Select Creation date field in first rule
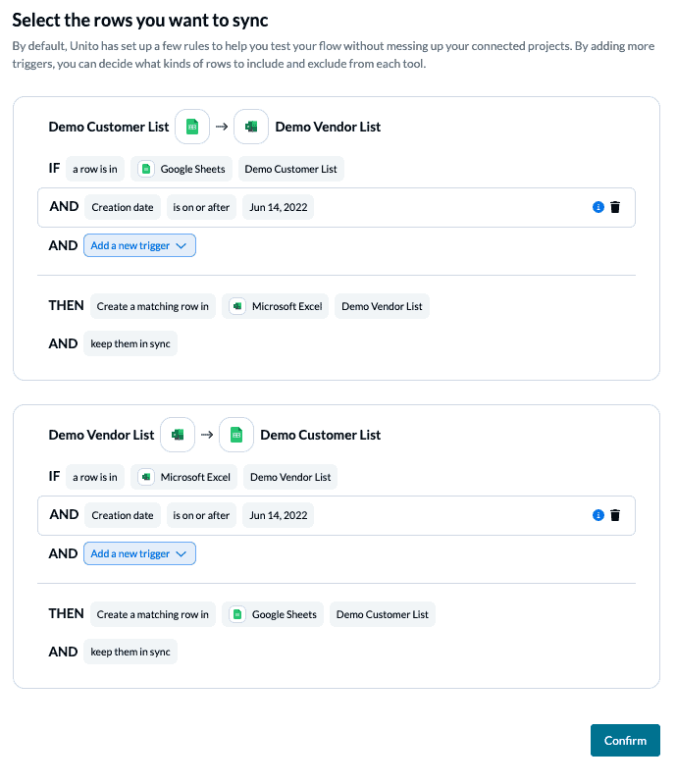This screenshot has height=784, width=676. [x=123, y=207]
